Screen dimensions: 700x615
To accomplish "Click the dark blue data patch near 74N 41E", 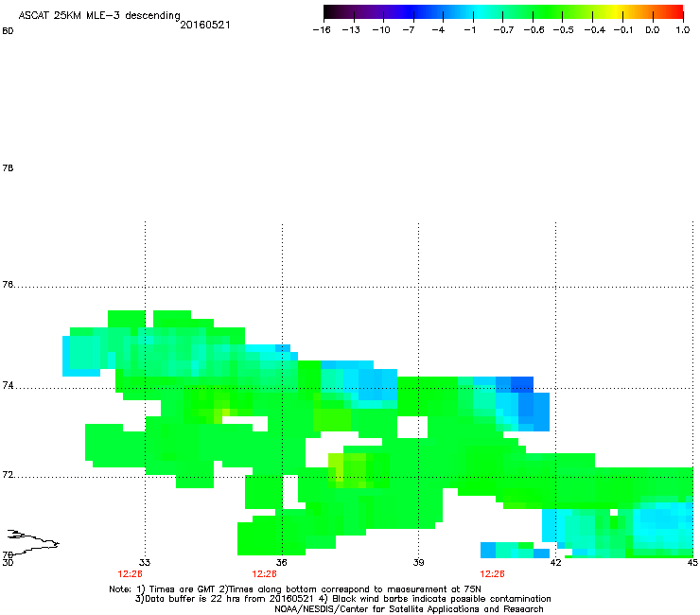I will pyautogui.click(x=522, y=384).
